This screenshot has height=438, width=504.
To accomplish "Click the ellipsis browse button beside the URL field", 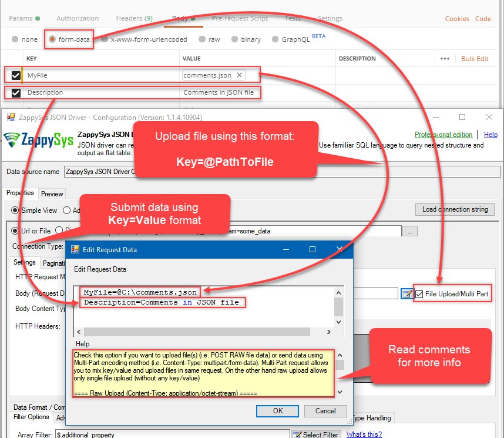I will pos(409,231).
